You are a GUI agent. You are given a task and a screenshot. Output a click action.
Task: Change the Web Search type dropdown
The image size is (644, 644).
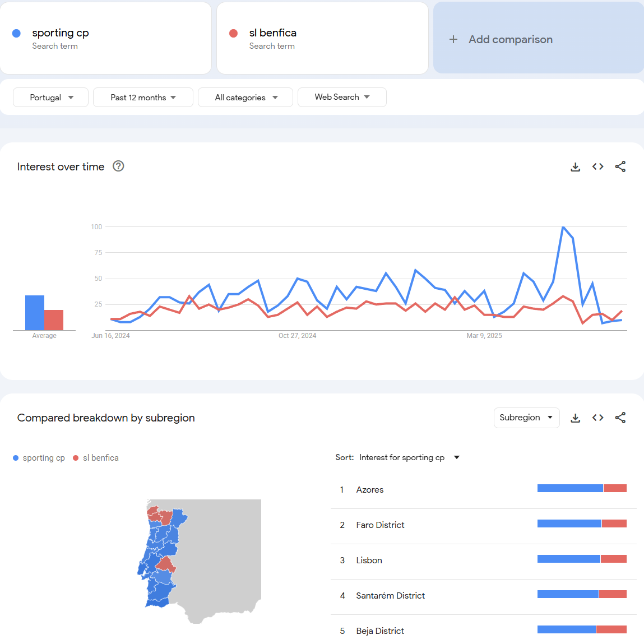pos(342,97)
